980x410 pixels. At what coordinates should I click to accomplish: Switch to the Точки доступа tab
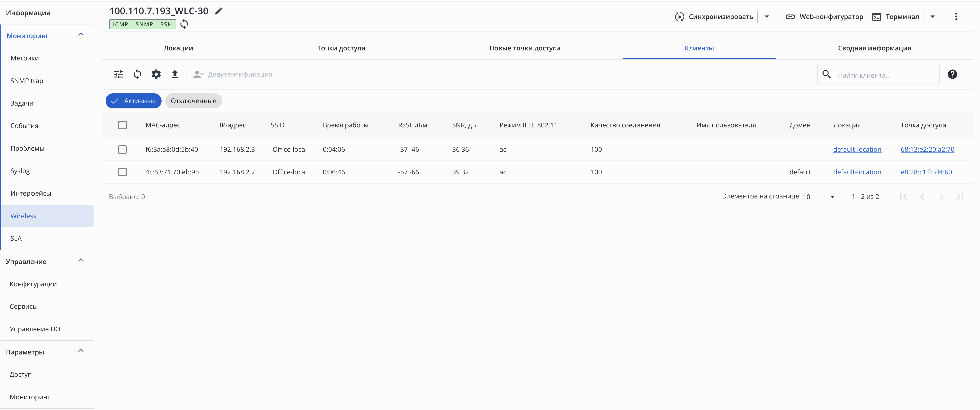(341, 48)
